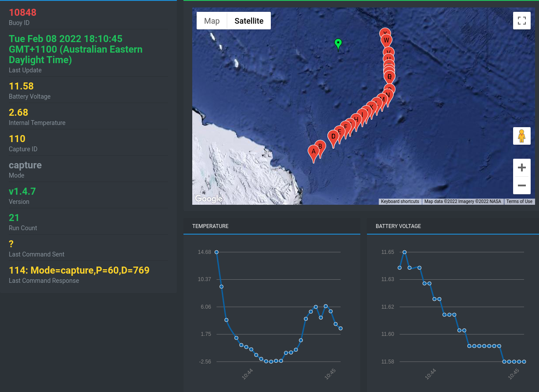Switch map to Map view
Screen dimensions: 539x392
tap(212, 21)
